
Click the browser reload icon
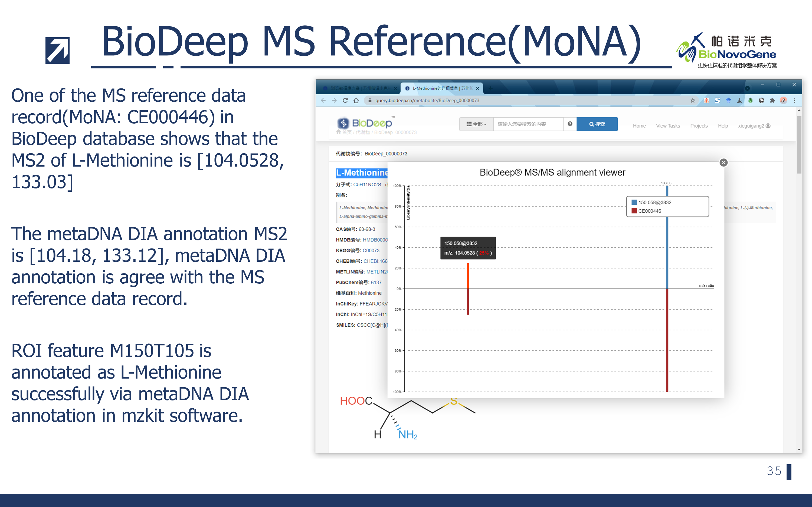(x=345, y=100)
